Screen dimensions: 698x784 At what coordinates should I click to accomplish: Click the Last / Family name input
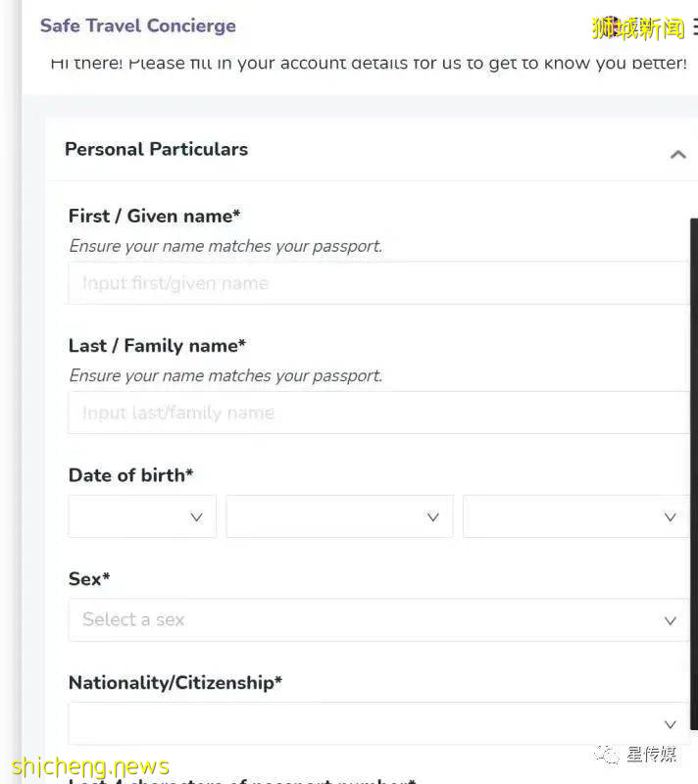378,413
